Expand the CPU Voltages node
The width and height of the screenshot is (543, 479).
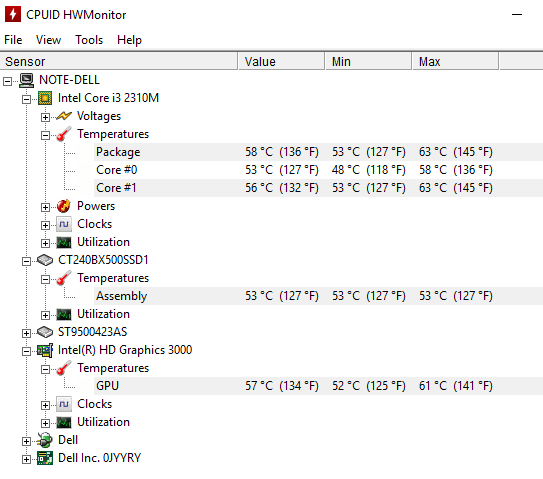(x=45, y=117)
